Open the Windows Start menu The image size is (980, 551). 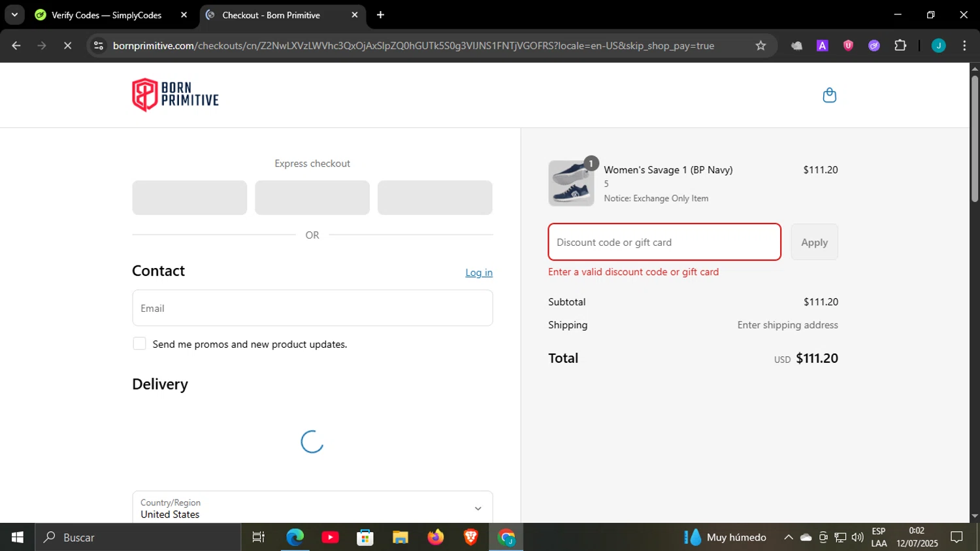pos(18,537)
